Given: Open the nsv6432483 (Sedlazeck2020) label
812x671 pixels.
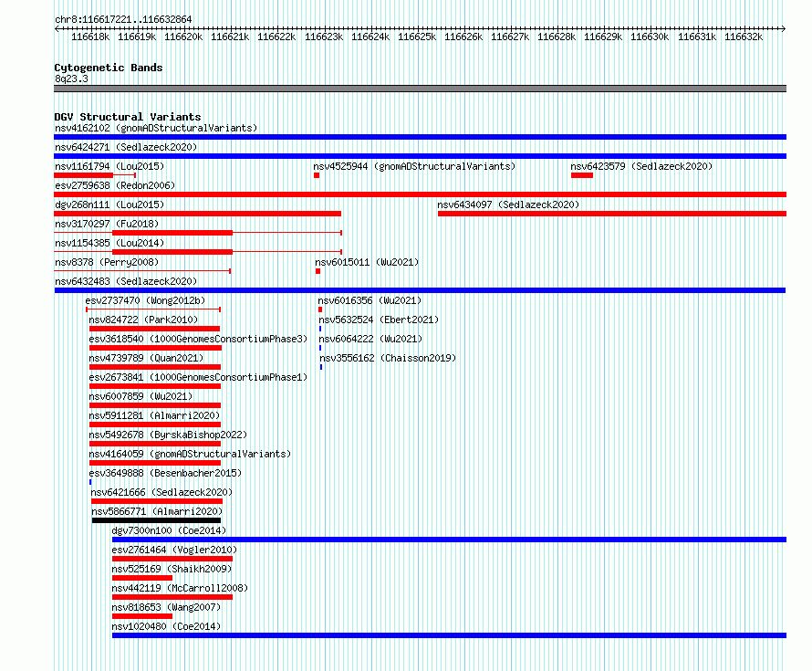Looking at the screenshot, I should click(x=126, y=281).
